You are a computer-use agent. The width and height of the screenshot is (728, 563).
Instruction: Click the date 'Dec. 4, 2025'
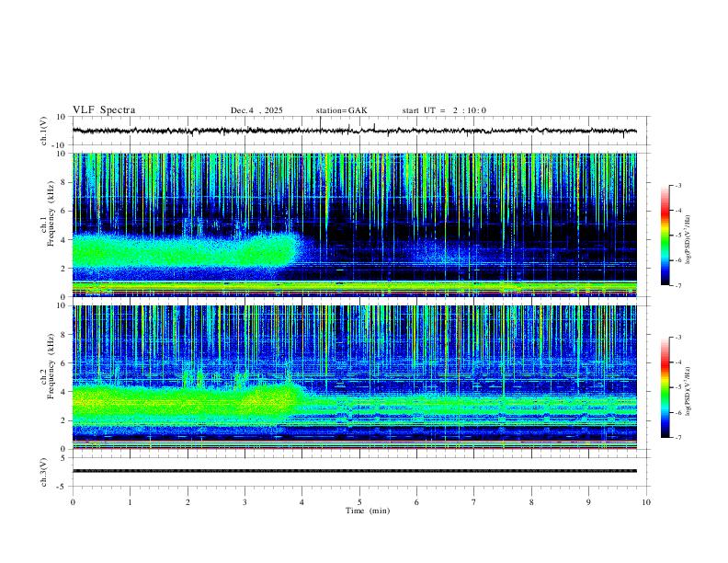point(256,110)
